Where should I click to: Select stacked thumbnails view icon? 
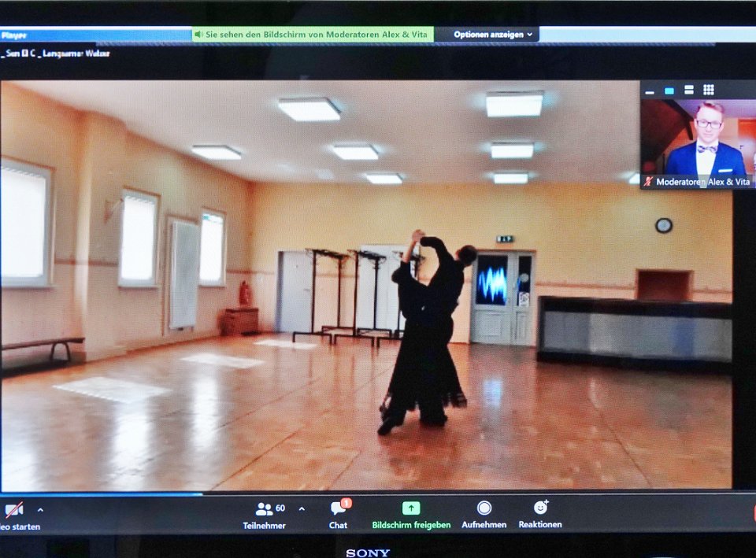689,90
